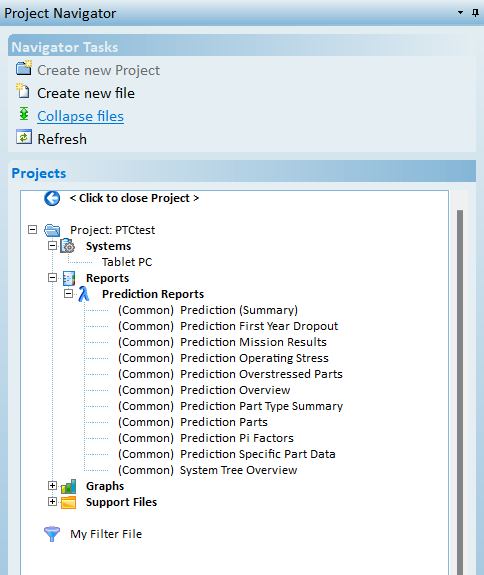Click the Refresh icon
Viewport: 484px width, 575px height.
[24, 137]
